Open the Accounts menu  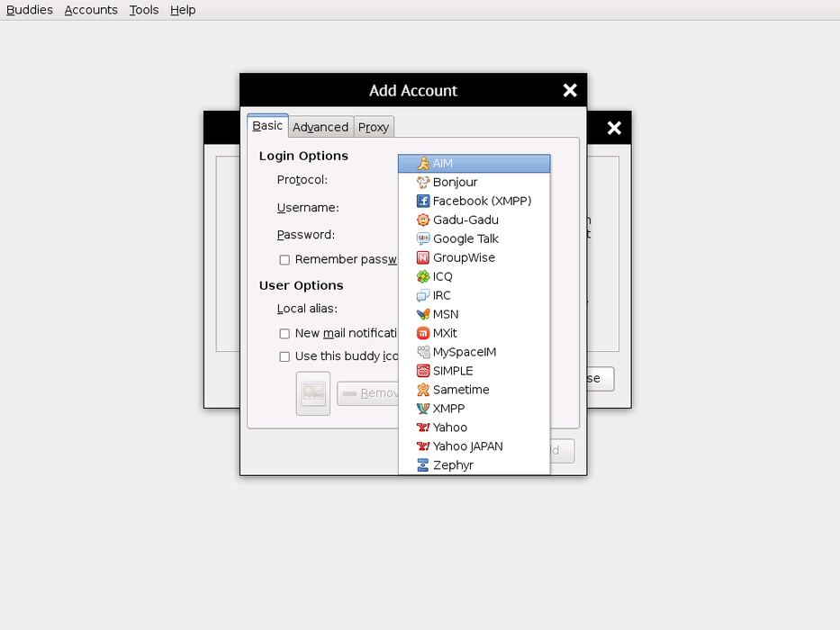tap(91, 10)
